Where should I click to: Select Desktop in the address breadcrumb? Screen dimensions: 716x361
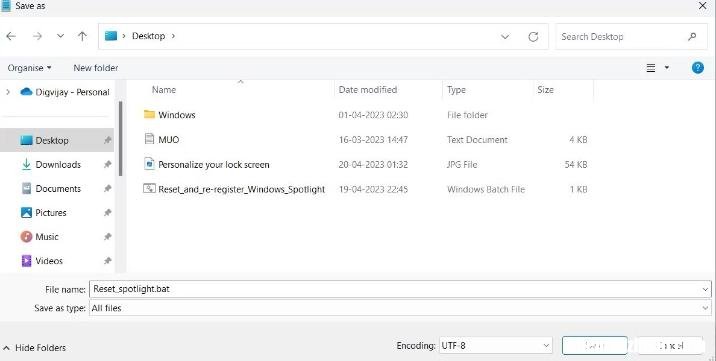coord(148,36)
